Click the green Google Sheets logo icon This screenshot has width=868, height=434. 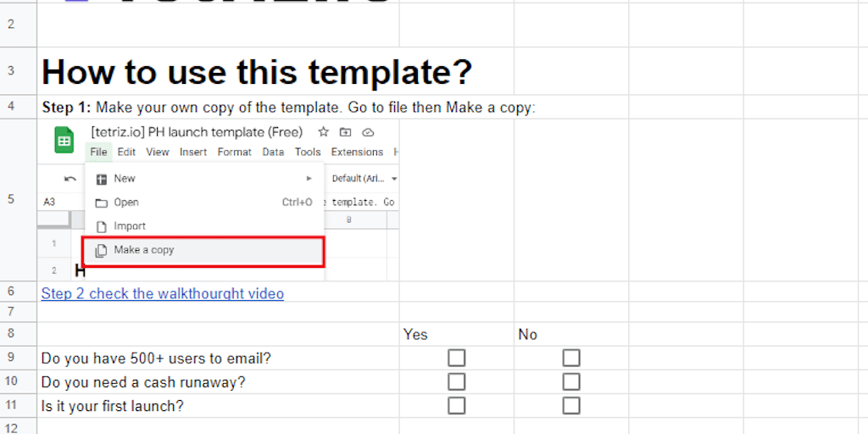click(64, 140)
